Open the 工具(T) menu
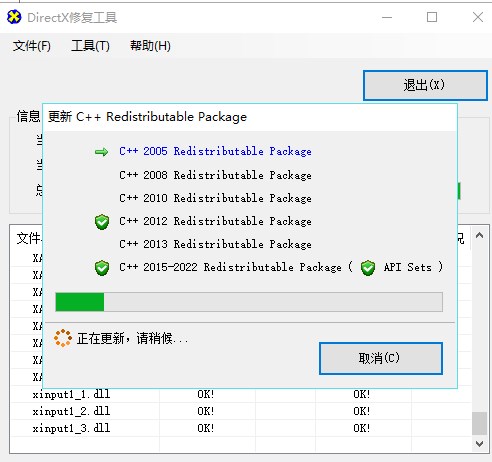The width and height of the screenshot is (492, 462). 90,46
